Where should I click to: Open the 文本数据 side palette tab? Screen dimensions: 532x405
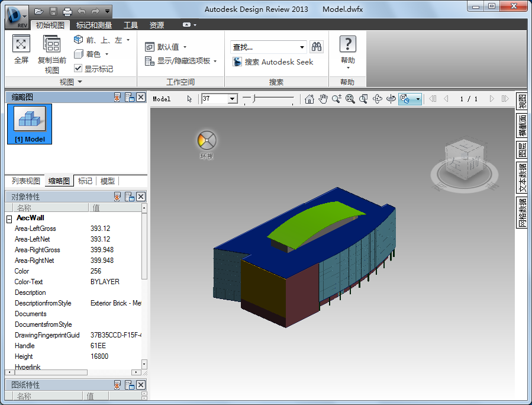(x=522, y=178)
